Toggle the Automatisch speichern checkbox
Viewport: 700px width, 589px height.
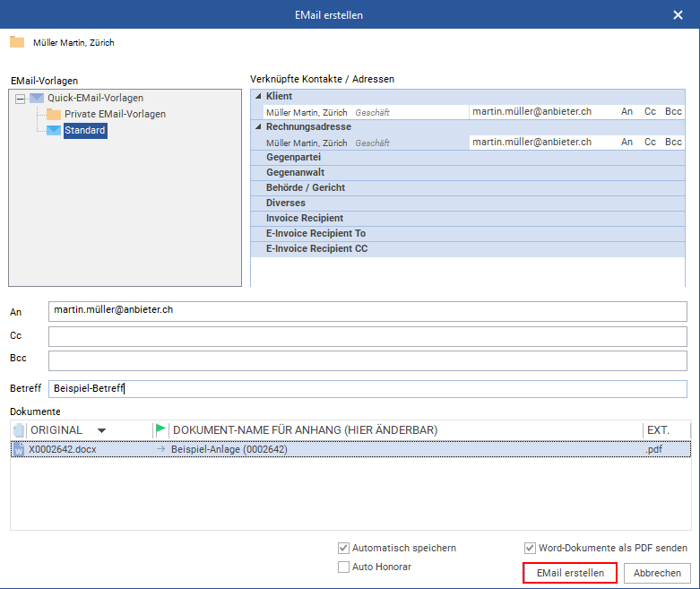343,548
